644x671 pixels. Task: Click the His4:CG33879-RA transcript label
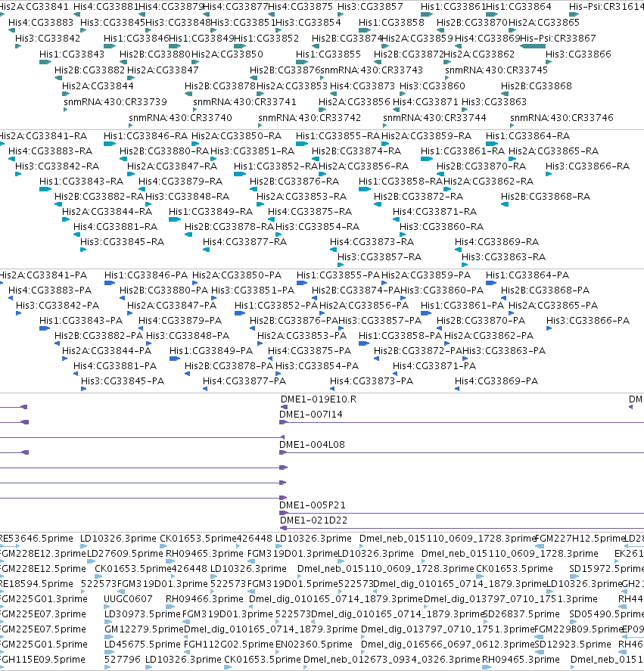[x=180, y=182]
